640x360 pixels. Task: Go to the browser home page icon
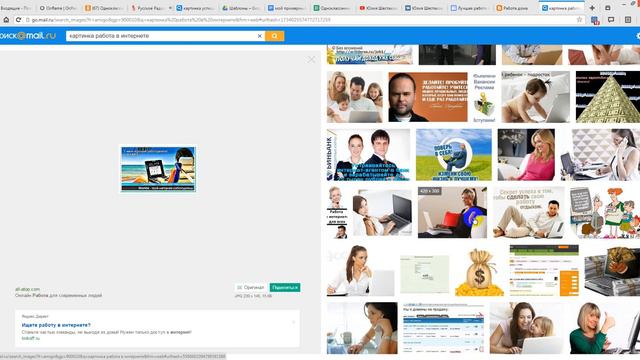click(x=6, y=20)
